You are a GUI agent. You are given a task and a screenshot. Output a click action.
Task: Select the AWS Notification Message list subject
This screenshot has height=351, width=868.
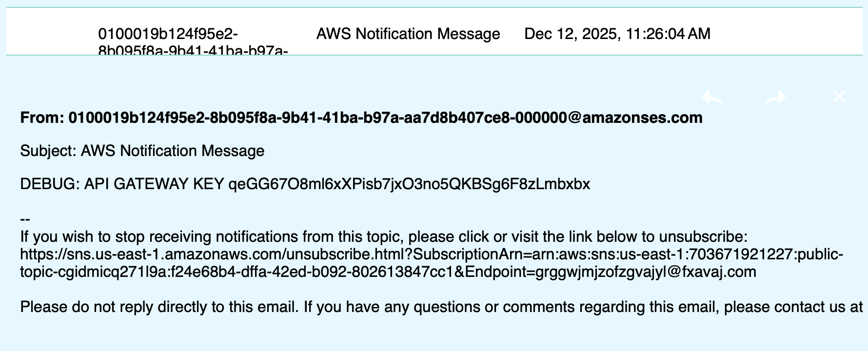coord(408,34)
